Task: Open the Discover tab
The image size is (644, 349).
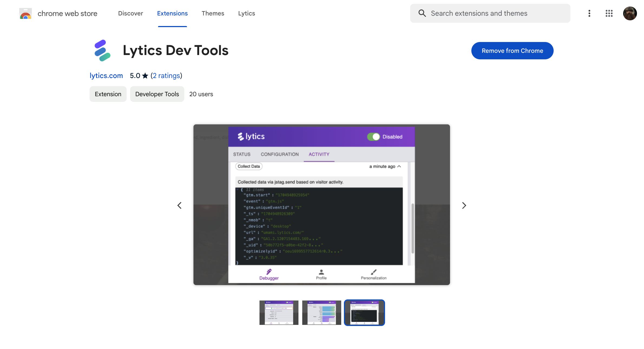Action: point(130,13)
